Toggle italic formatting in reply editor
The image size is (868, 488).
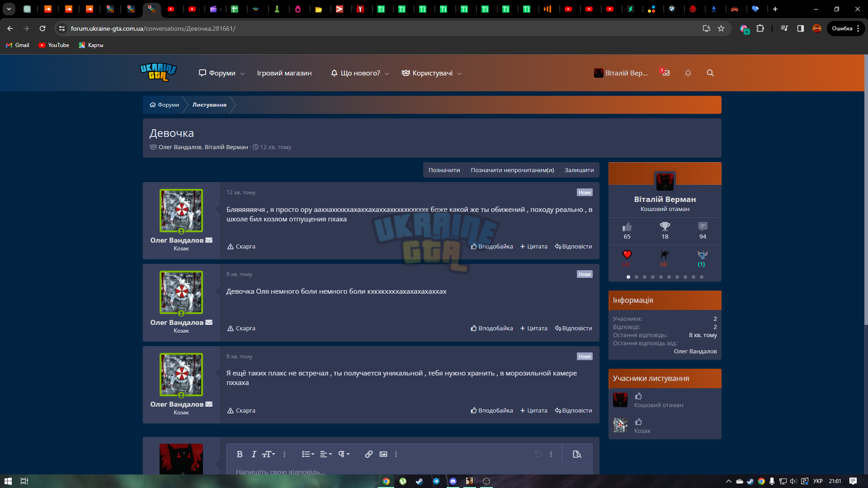tap(254, 454)
